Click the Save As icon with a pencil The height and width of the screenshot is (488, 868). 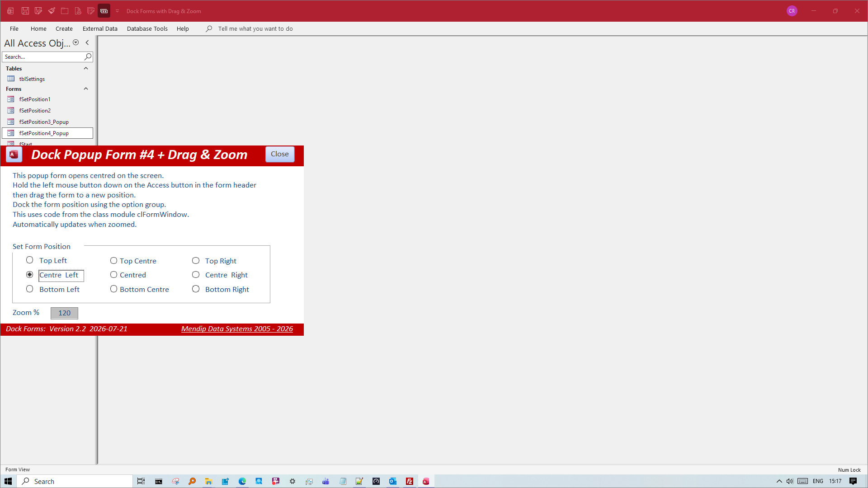pyautogui.click(x=38, y=11)
